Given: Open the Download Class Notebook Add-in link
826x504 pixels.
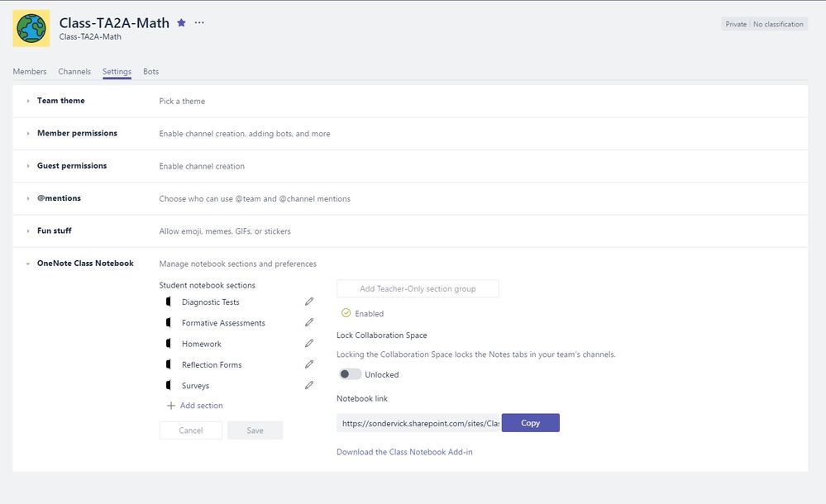Looking at the screenshot, I should tap(404, 452).
